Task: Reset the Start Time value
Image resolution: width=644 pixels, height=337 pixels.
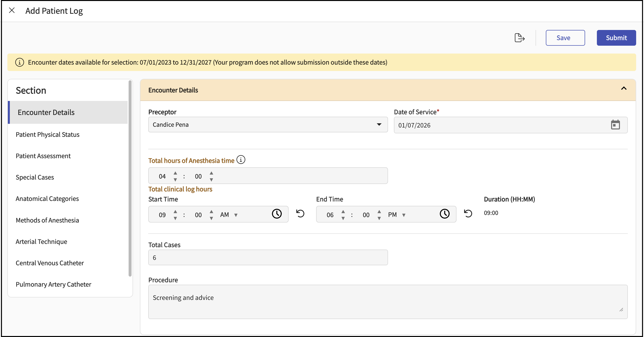Action: tap(300, 214)
